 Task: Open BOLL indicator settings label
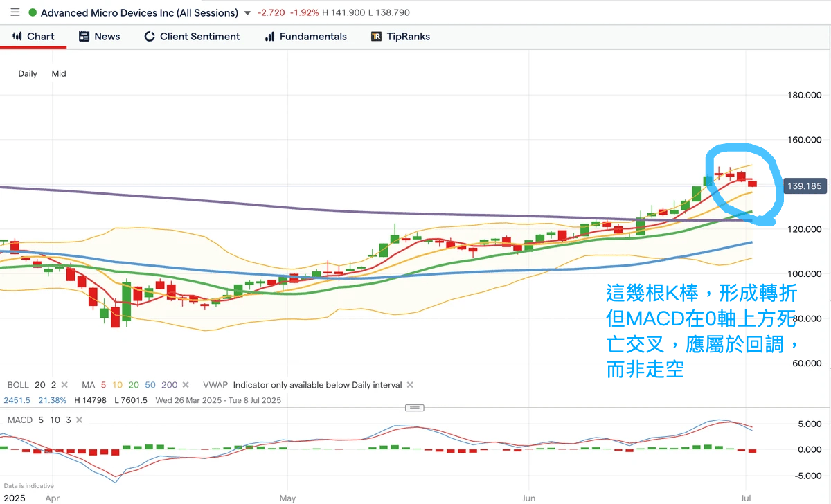(x=18, y=385)
